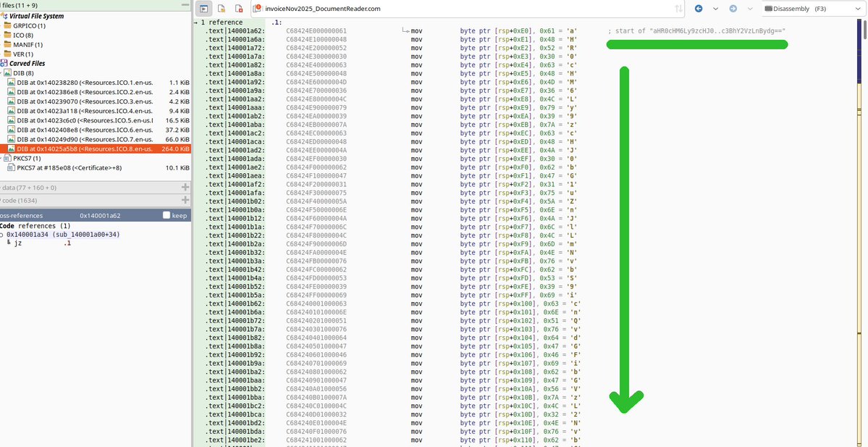Open the GRPICO (1) folder

[30, 25]
